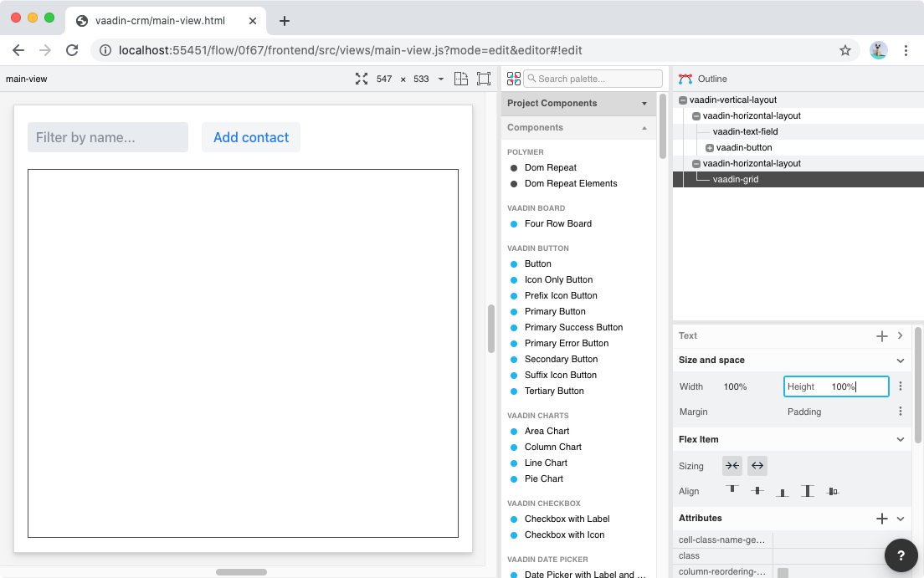Click the Width value field
924x578 pixels.
coord(735,386)
